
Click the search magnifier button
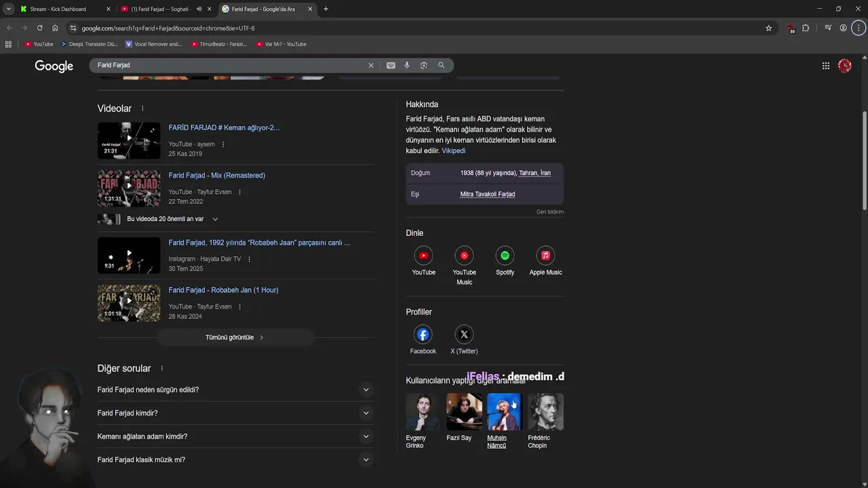441,65
